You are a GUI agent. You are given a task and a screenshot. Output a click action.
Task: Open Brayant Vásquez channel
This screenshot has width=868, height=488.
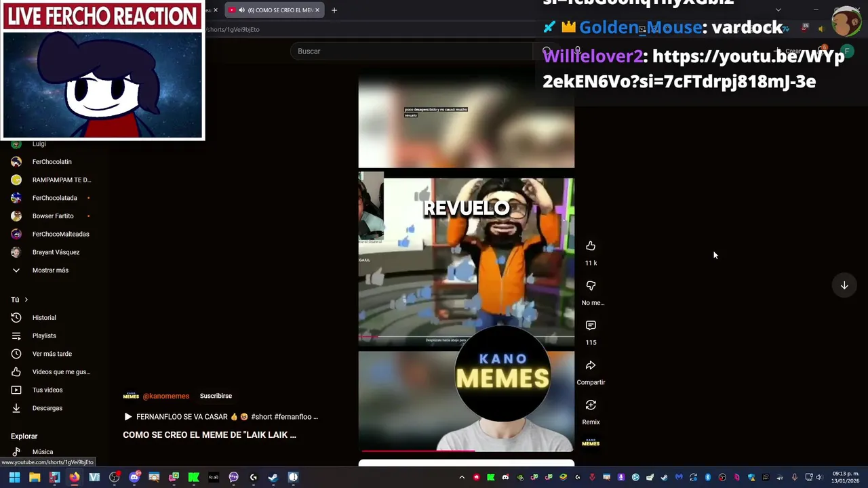(54, 252)
